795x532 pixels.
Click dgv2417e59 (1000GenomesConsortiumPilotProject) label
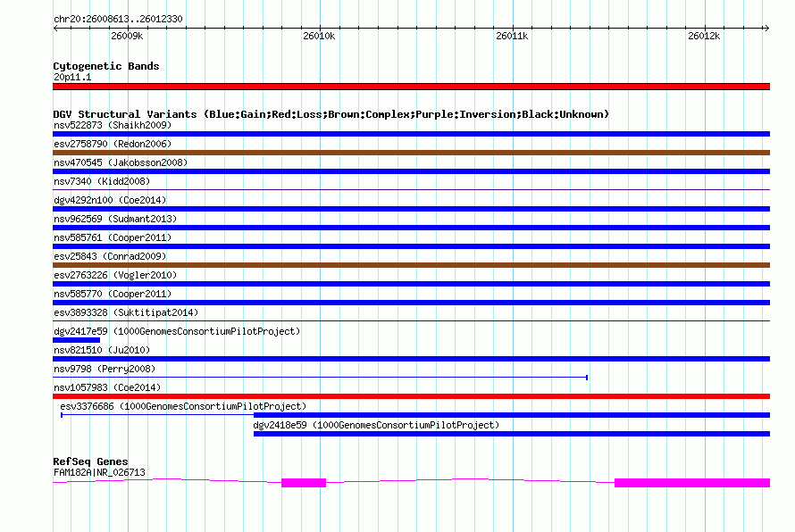177,331
